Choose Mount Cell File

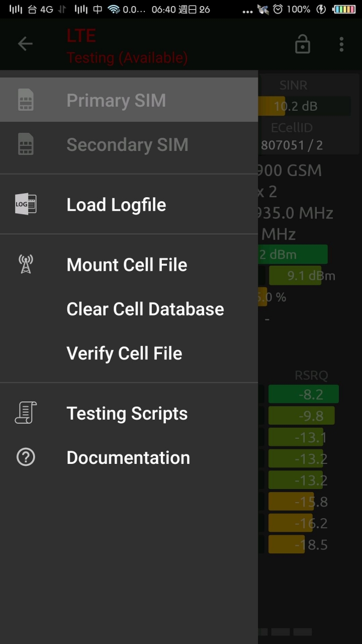[x=127, y=265]
